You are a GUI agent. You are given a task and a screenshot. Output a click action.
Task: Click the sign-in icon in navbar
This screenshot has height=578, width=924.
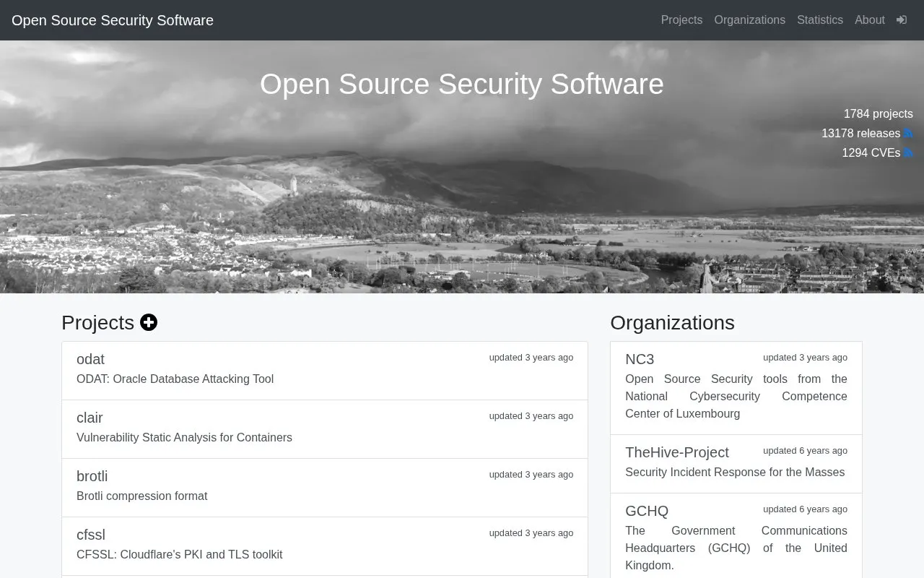pyautogui.click(x=902, y=20)
